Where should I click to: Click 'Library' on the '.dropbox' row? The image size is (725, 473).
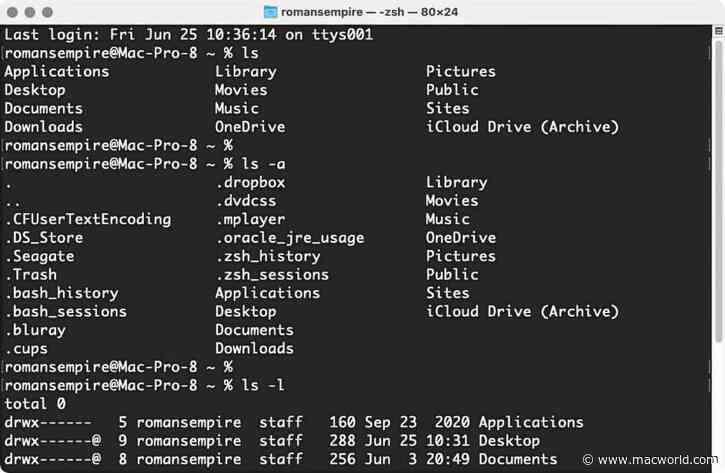coord(456,182)
